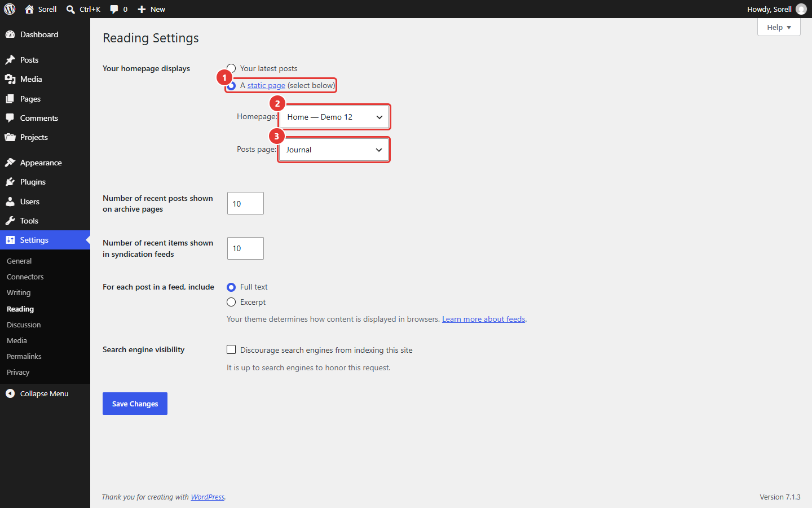Open the Plugins menu
812x508 pixels.
point(45,182)
